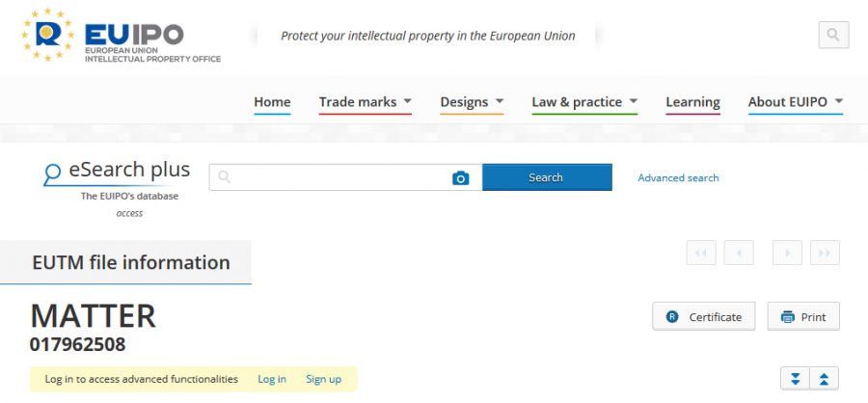Expand the About EUIPO menu
Viewport: 868px width, 403px height.
point(796,102)
